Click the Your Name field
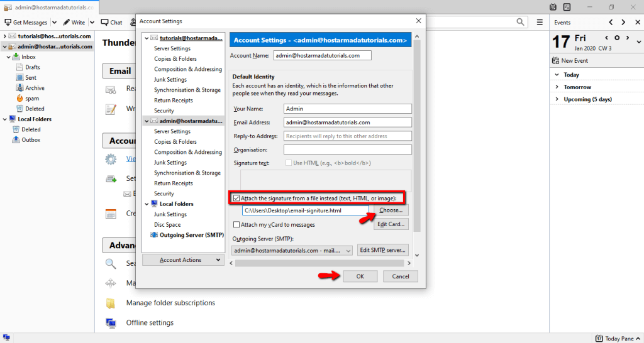Image resolution: width=644 pixels, height=343 pixels. [x=347, y=109]
